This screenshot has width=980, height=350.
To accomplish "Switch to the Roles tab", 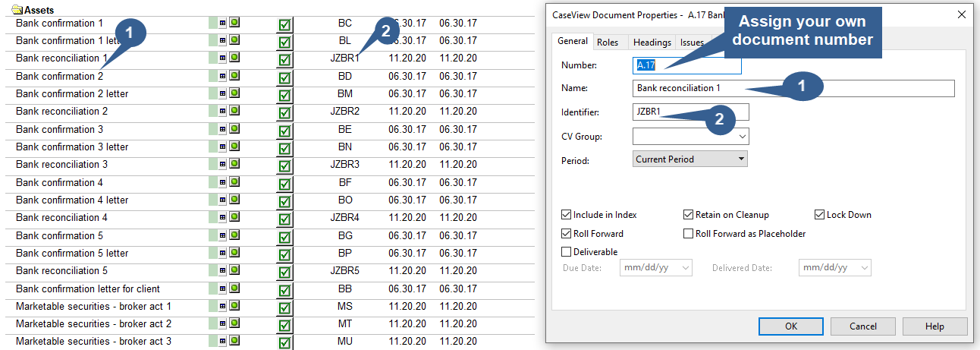I will (608, 43).
